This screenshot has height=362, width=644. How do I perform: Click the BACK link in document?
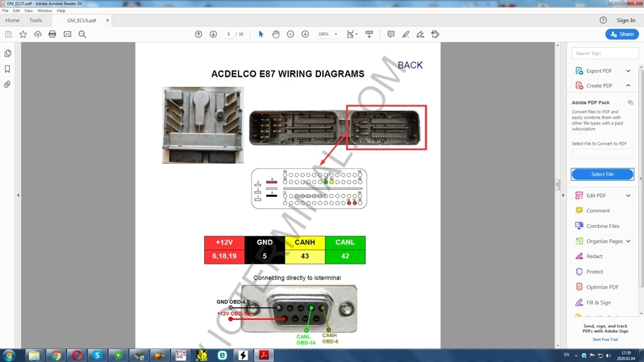410,65
